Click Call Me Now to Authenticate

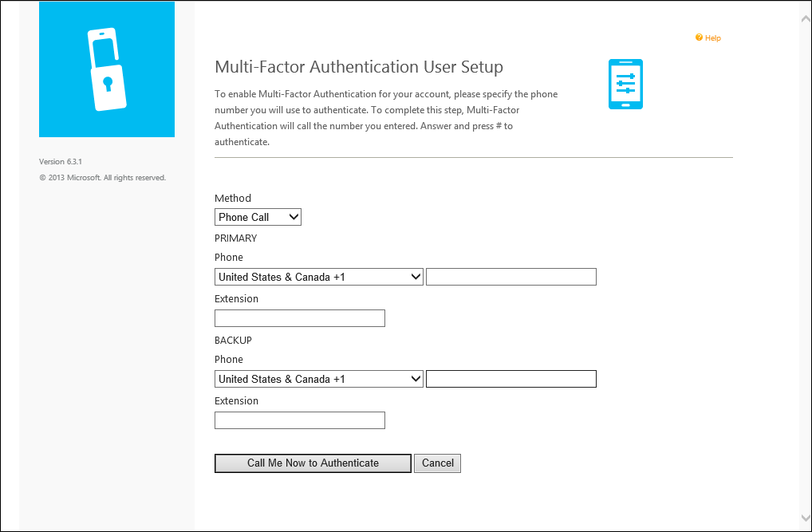pyautogui.click(x=312, y=463)
